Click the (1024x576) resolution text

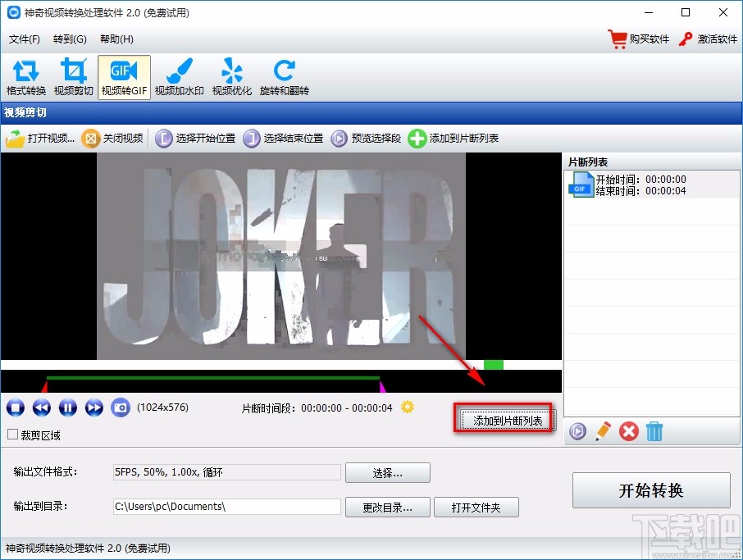(x=162, y=407)
